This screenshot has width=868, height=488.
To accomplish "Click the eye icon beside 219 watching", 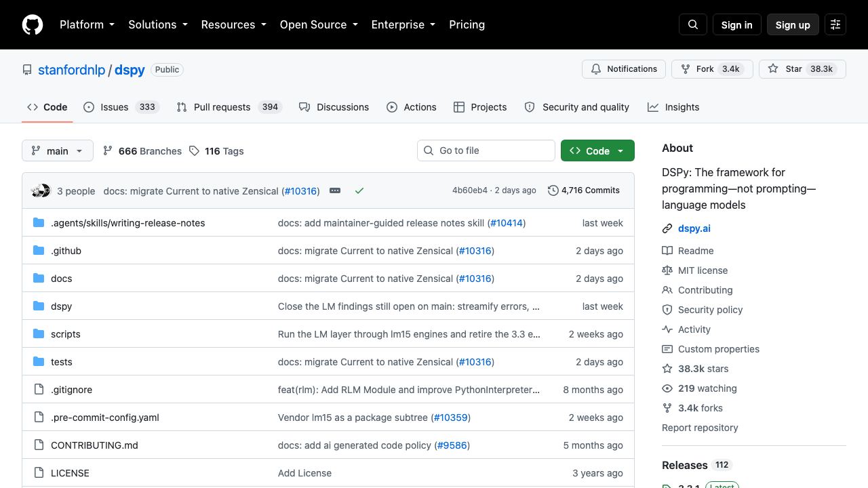I will point(667,388).
